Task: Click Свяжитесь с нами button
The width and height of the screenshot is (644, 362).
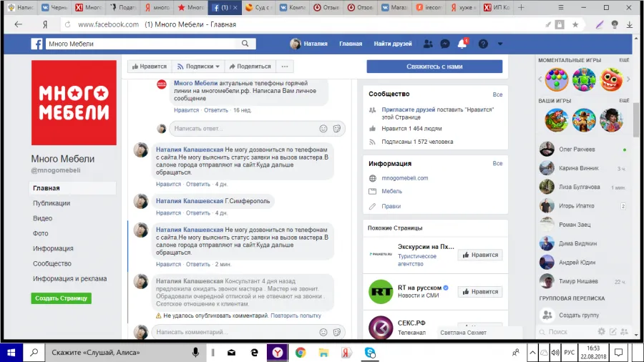Action: pos(434,67)
